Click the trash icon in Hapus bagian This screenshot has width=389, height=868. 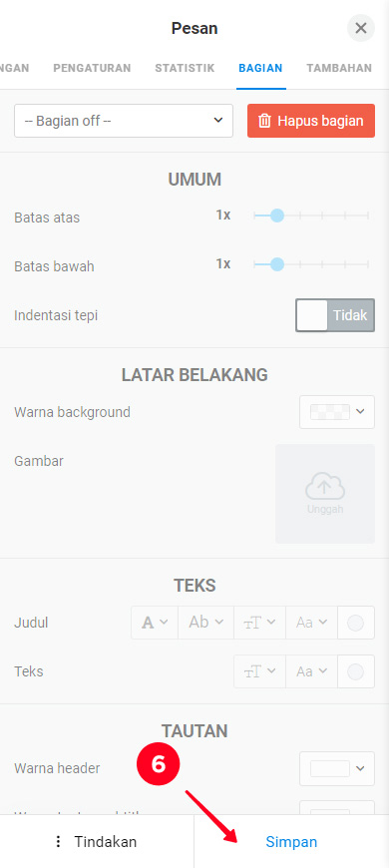pos(265,121)
